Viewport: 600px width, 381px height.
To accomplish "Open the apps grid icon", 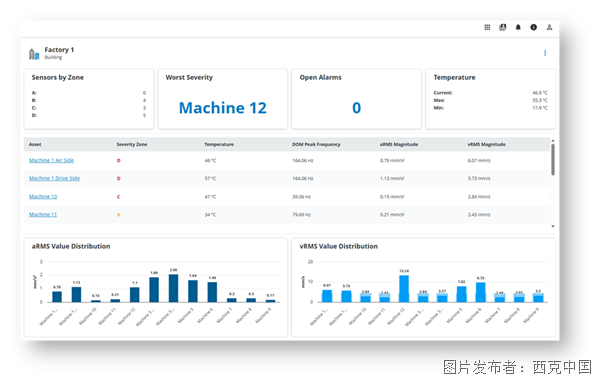I will click(x=487, y=27).
